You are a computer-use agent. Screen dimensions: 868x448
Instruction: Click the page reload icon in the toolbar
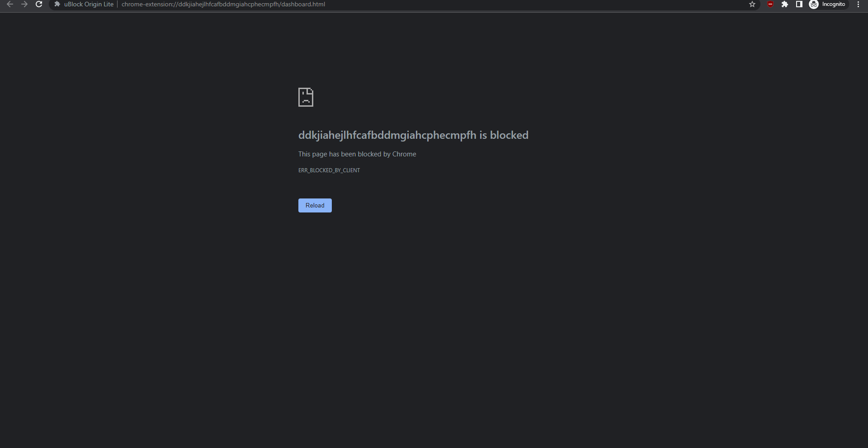(39, 5)
